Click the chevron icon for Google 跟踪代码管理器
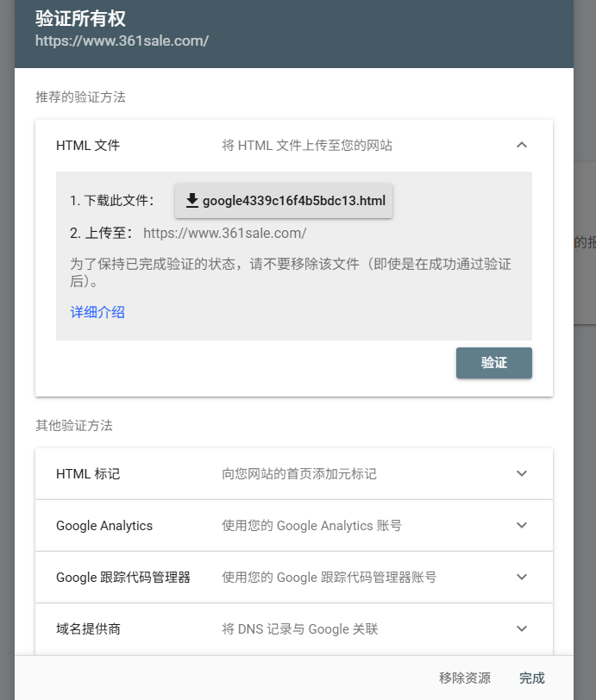 pyautogui.click(x=522, y=577)
